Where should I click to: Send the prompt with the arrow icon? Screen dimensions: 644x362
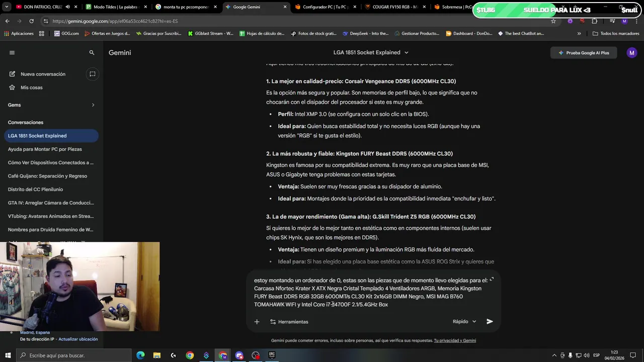point(490,321)
